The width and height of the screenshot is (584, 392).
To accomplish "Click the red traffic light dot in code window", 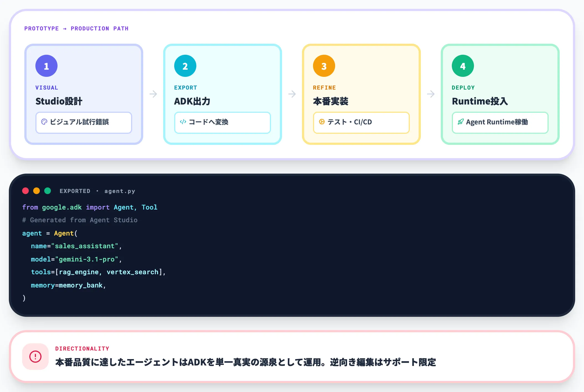I will click(x=26, y=191).
